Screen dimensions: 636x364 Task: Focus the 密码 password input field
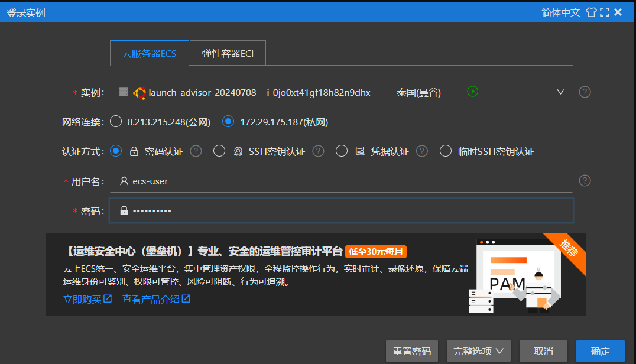point(341,210)
